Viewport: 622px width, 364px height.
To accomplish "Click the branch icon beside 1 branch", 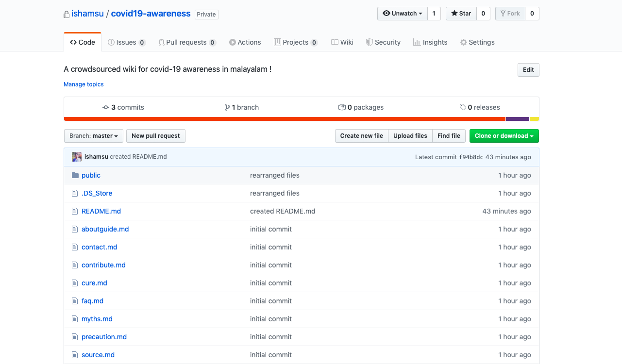I will pos(227,107).
